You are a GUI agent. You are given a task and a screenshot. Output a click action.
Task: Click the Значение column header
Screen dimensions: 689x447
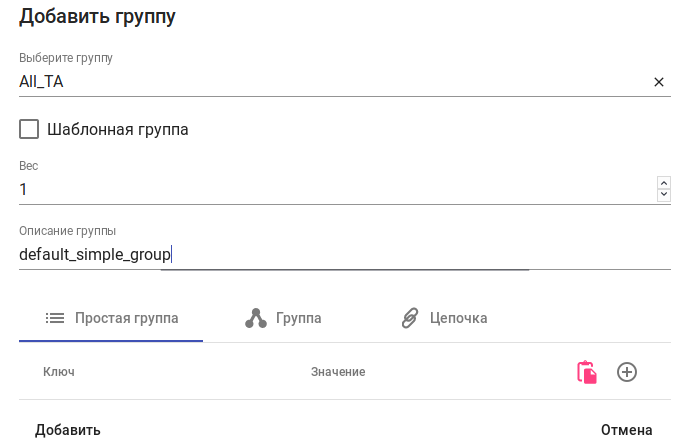[x=338, y=372]
